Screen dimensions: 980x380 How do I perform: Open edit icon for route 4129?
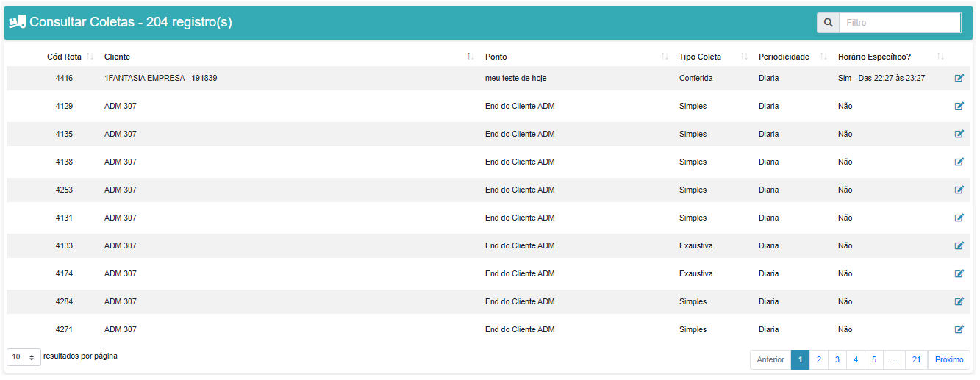pyautogui.click(x=959, y=106)
